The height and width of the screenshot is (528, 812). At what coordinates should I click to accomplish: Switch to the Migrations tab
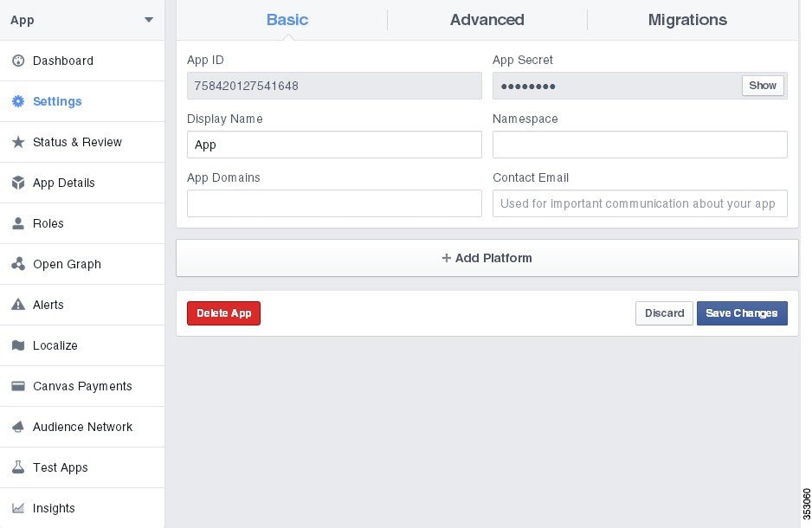pos(687,20)
